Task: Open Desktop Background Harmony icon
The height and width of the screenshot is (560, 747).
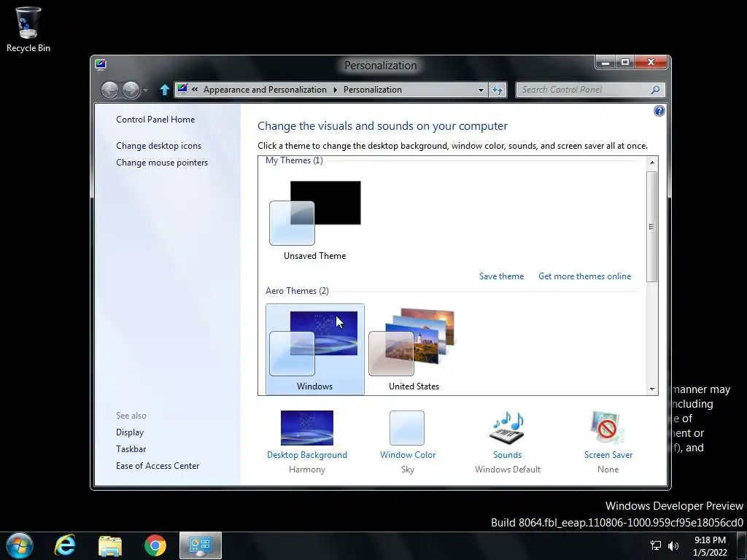Action: pos(307,427)
